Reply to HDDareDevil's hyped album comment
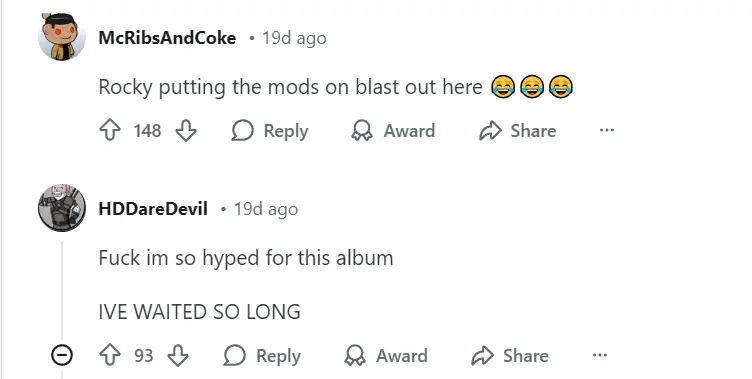The width and height of the screenshot is (752, 379). click(262, 356)
